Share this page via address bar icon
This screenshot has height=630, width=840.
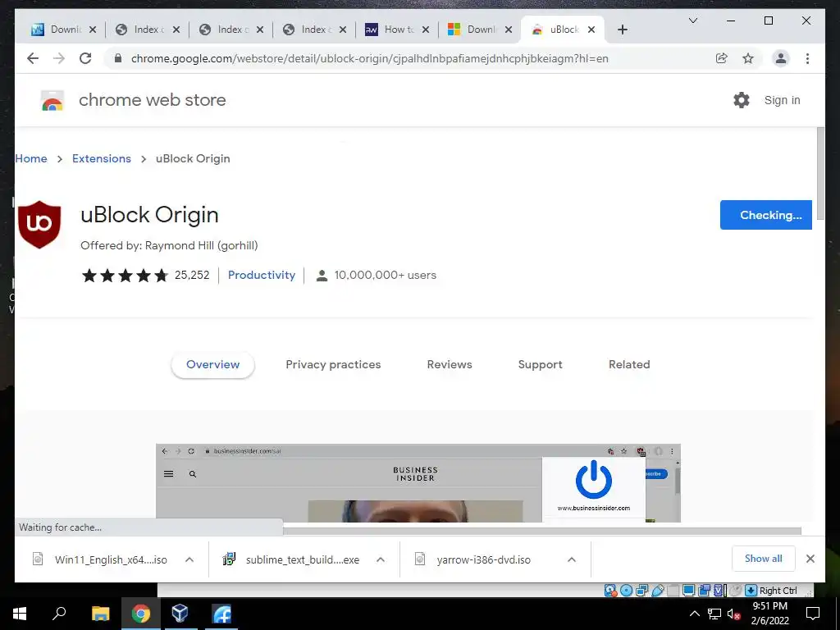pos(722,58)
